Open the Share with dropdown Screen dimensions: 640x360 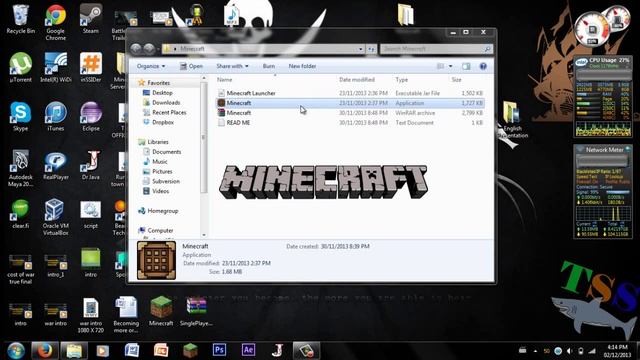232,66
